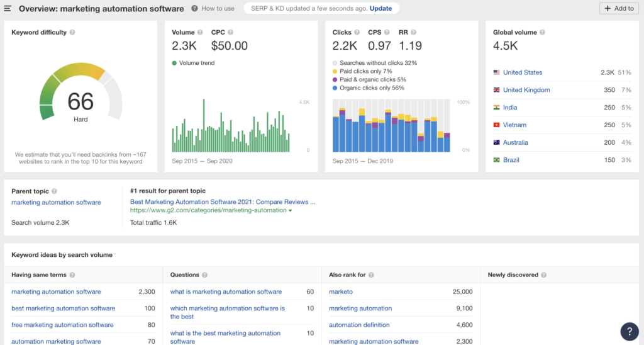Click the Newly discovered help icon

pyautogui.click(x=544, y=275)
